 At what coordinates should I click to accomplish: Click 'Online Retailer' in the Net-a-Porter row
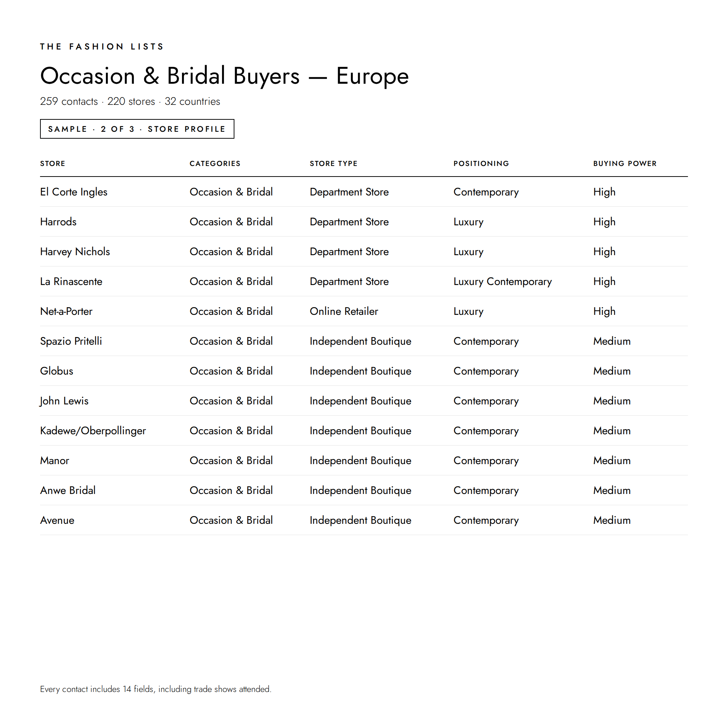pyautogui.click(x=344, y=311)
